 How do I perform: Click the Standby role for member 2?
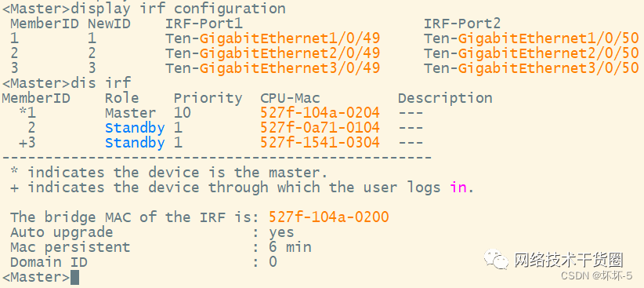(x=135, y=128)
